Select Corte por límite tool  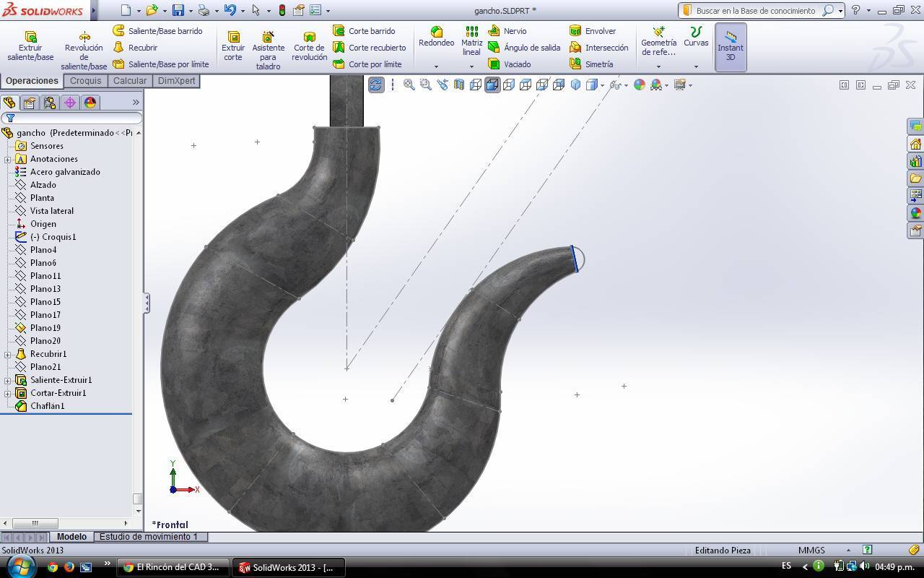(367, 64)
